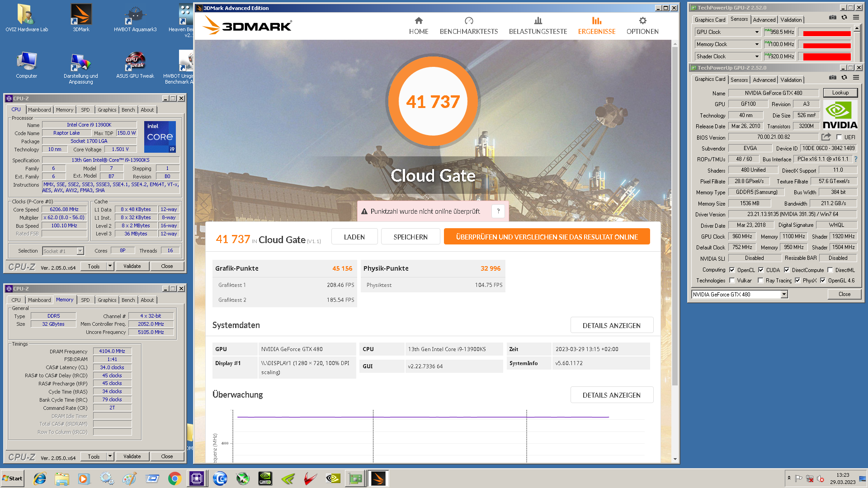
Task: Open Paint from the taskbar
Action: (129, 479)
